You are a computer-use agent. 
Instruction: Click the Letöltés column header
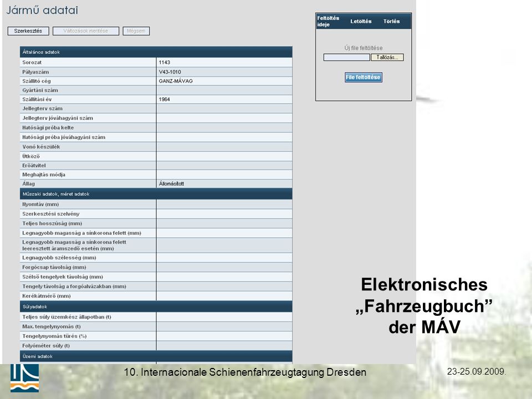tap(361, 21)
